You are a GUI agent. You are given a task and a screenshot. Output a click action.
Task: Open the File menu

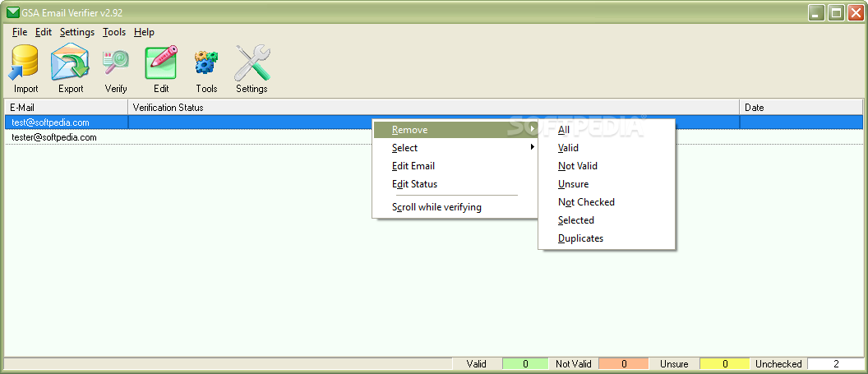(x=20, y=32)
